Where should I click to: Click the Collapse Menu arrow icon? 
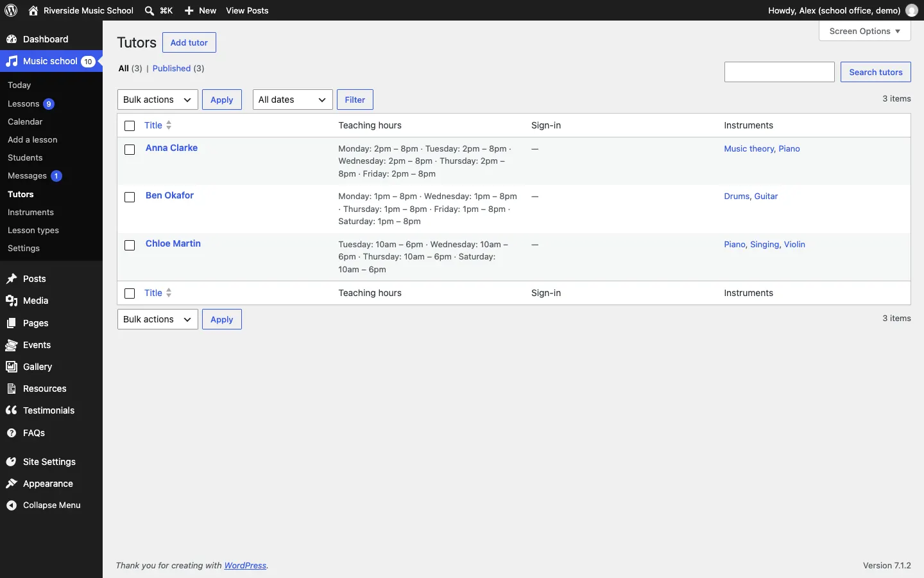click(12, 505)
